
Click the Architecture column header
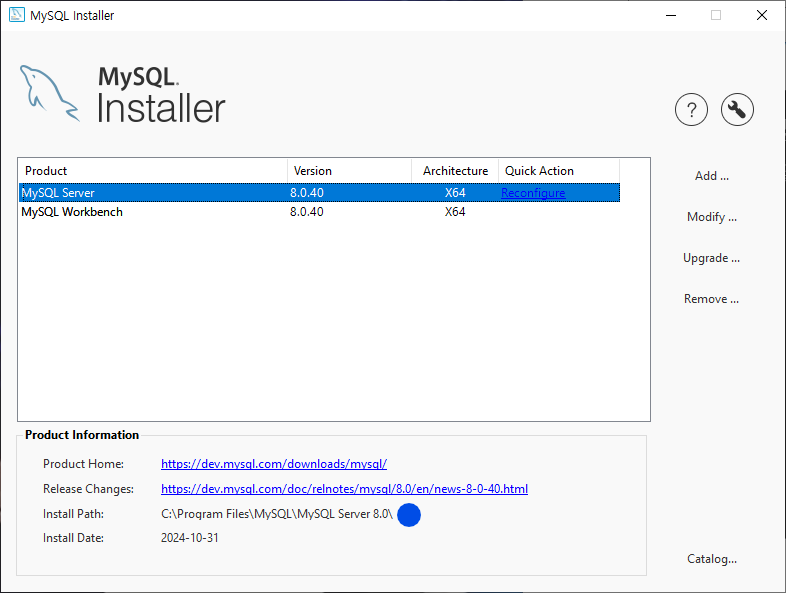(455, 171)
